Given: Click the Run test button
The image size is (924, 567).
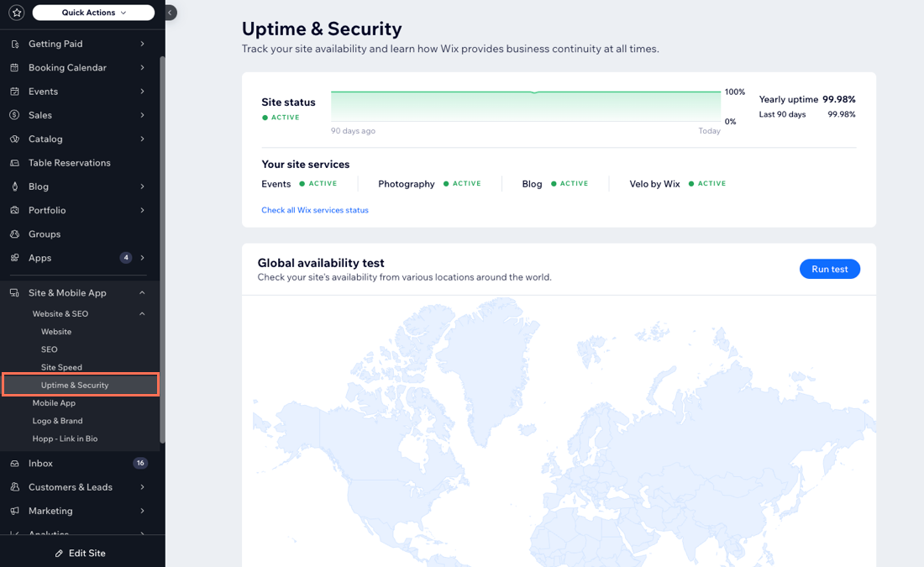Looking at the screenshot, I should point(830,270).
